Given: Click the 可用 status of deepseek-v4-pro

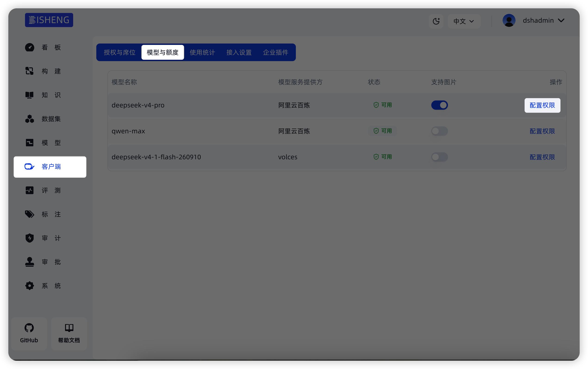Looking at the screenshot, I should coord(383,105).
